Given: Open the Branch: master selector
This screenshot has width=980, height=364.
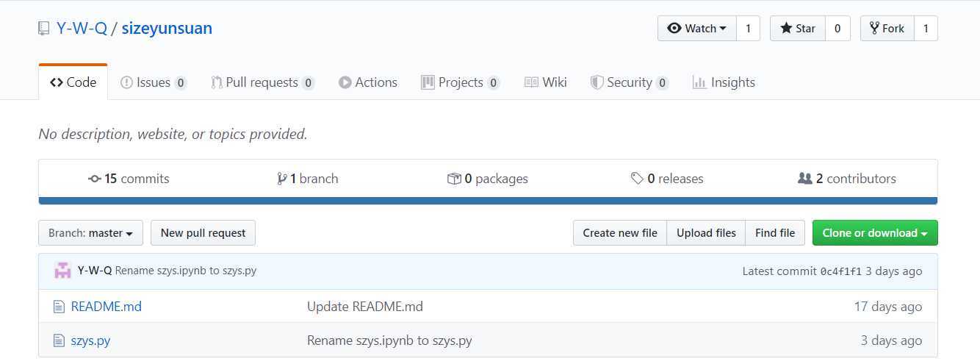Looking at the screenshot, I should 90,233.
